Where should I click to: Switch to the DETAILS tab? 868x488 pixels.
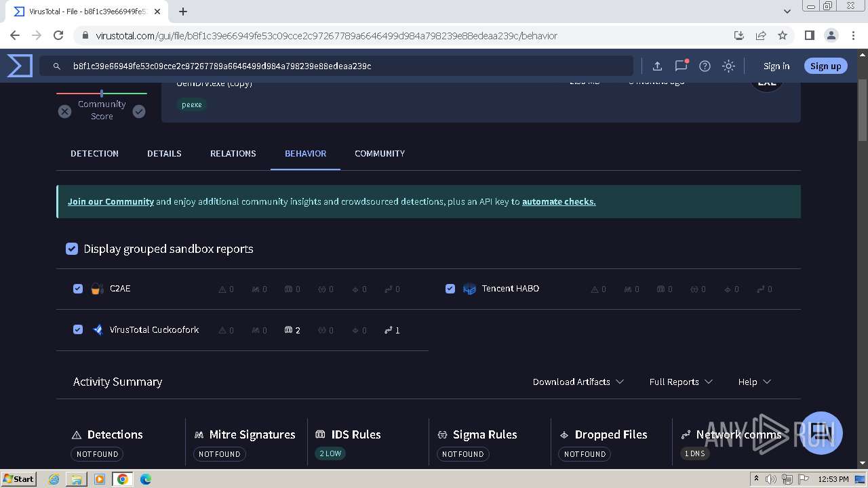click(164, 153)
